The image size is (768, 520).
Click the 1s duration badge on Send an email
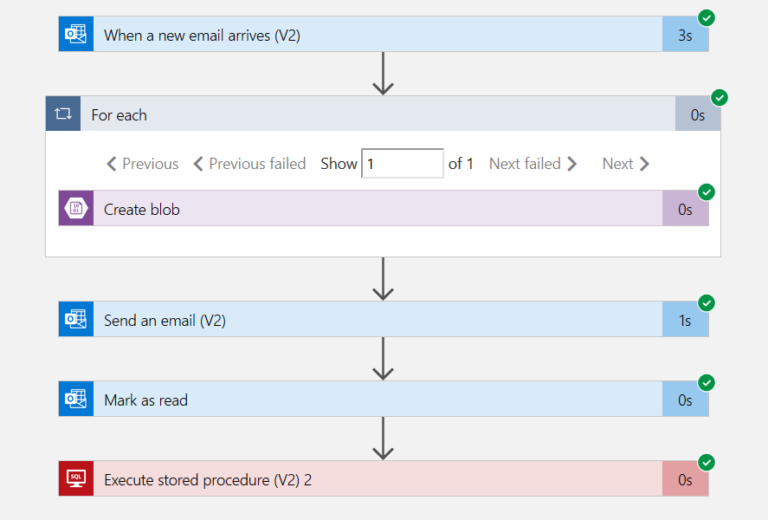click(685, 320)
